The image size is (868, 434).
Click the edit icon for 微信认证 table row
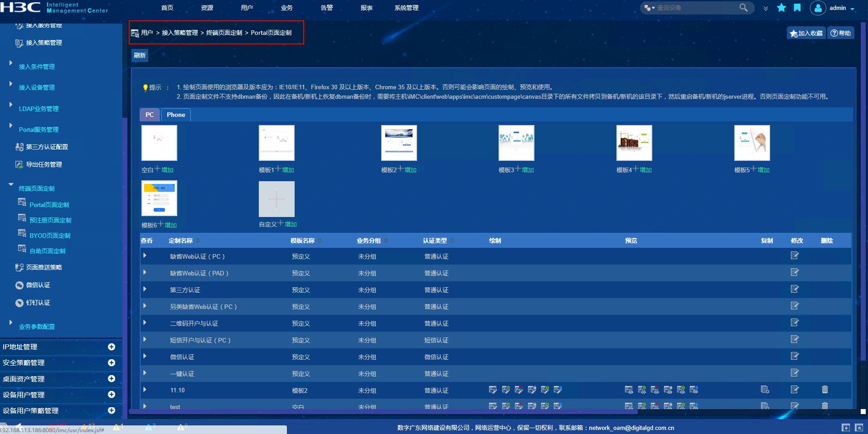pos(795,356)
